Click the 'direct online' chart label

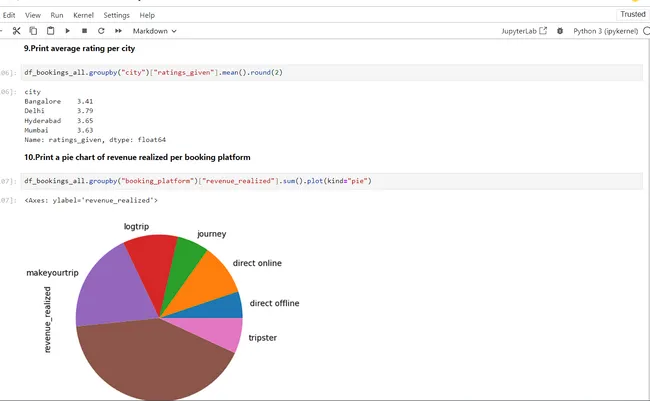(257, 263)
